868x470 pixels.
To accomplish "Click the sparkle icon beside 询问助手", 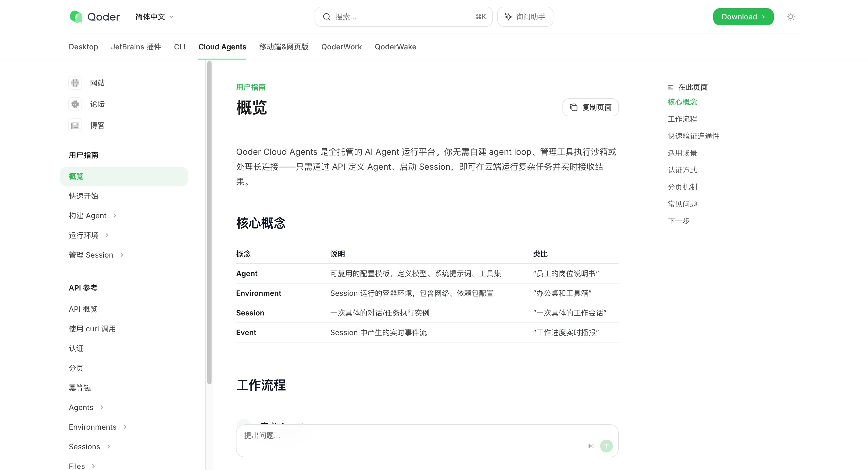I will coord(508,16).
